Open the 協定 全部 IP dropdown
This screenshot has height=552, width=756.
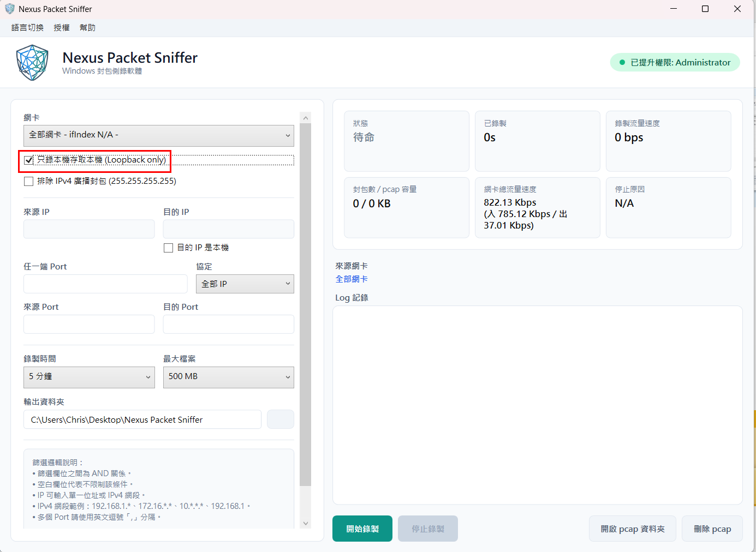click(245, 284)
